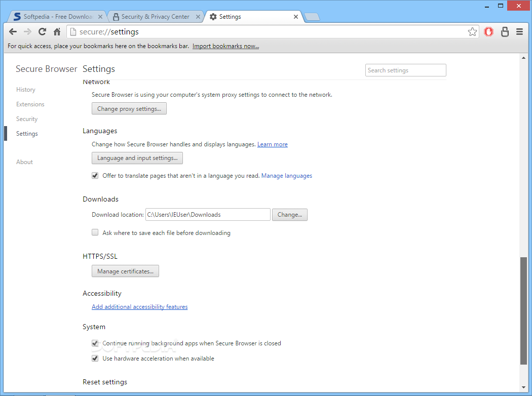The width and height of the screenshot is (532, 396).
Task: Click the Languages section heading
Action: [x=100, y=131]
